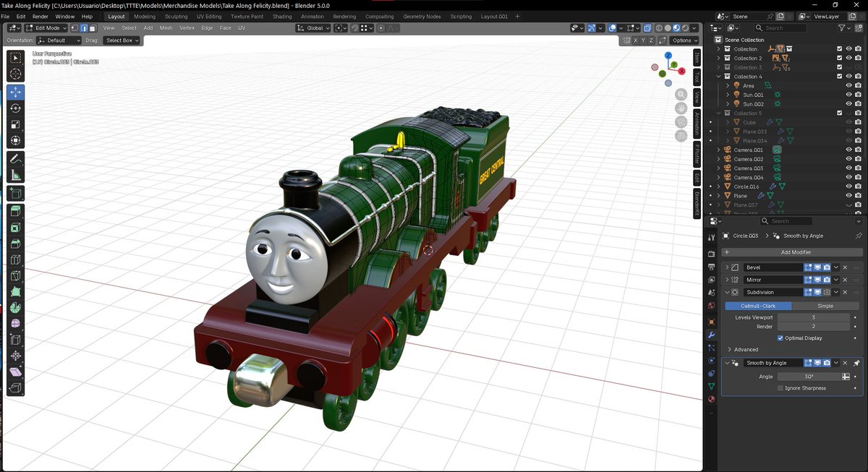
Task: Collapse Collection 4 in outliner
Action: pos(718,77)
